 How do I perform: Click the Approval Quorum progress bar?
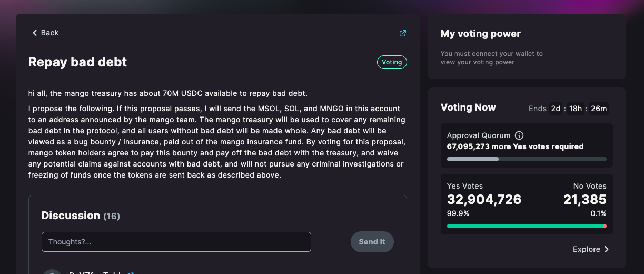[x=527, y=159]
